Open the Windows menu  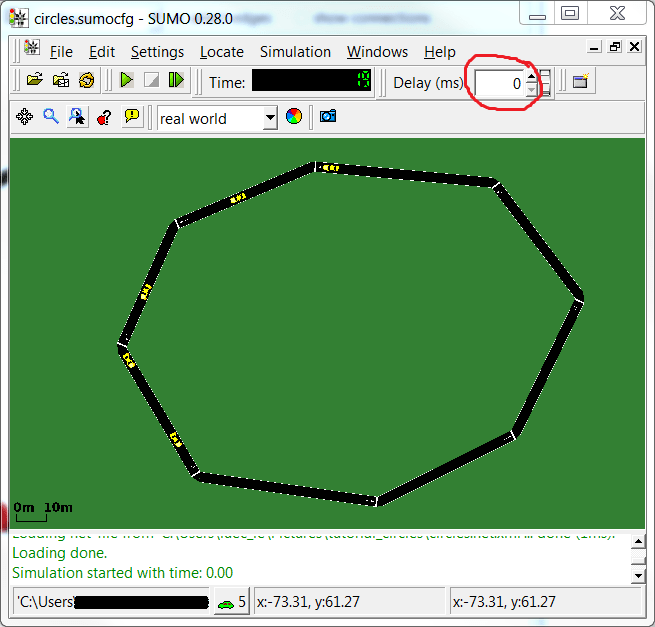pyautogui.click(x=377, y=52)
